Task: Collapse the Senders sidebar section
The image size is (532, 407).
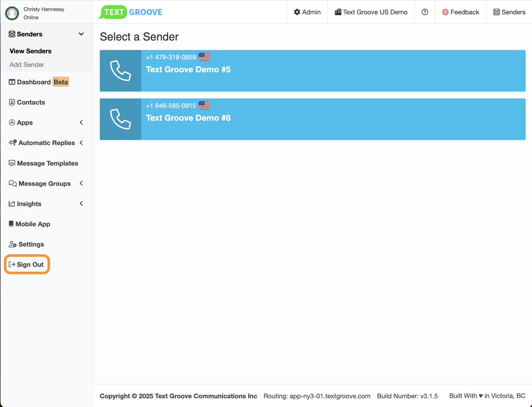Action: [x=81, y=34]
